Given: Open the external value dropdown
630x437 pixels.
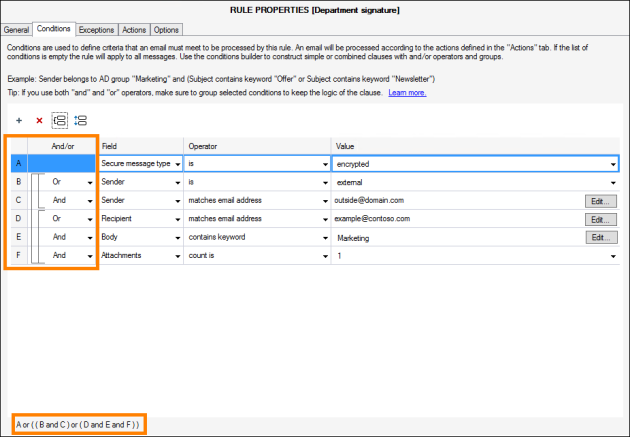Looking at the screenshot, I should point(613,183).
